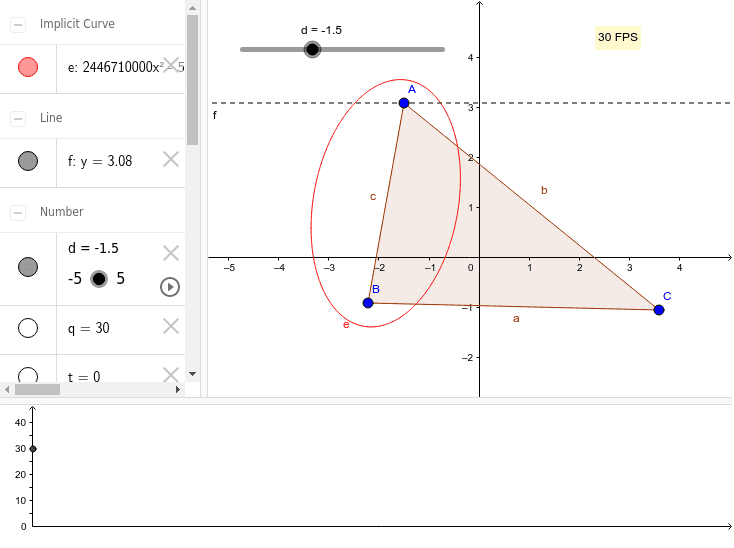The width and height of the screenshot is (734, 548).
Task: Click the dashed line label f
Action: coord(214,115)
